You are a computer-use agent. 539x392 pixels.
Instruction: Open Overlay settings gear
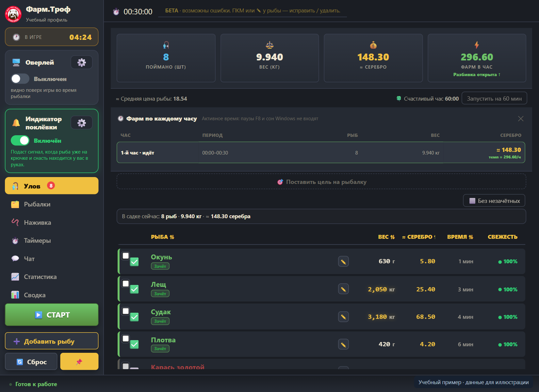pyautogui.click(x=82, y=62)
